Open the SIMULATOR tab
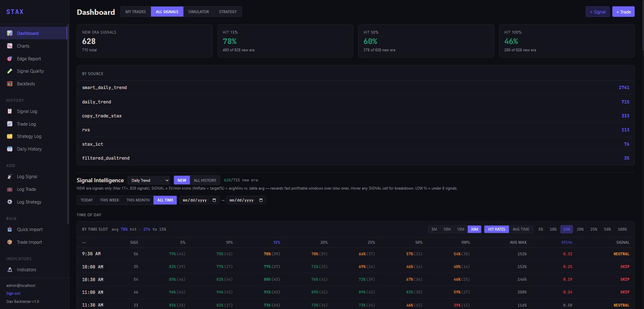The image size is (644, 309). 198,11
